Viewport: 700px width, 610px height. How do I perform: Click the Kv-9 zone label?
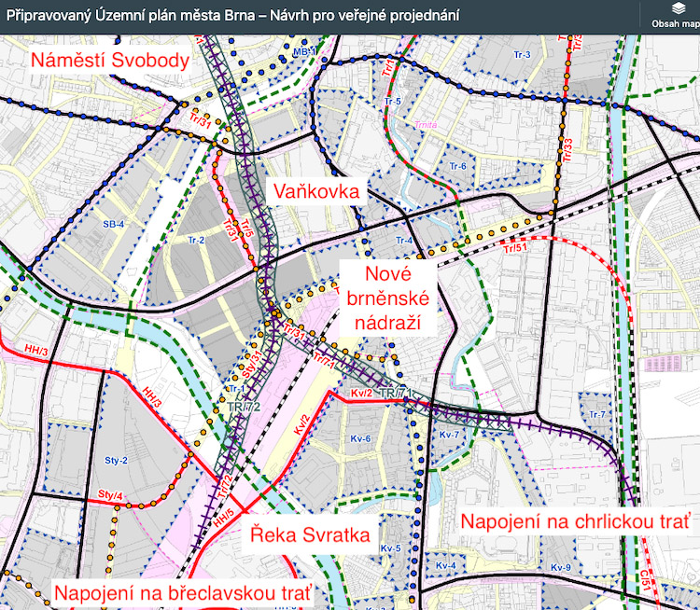tap(560, 568)
